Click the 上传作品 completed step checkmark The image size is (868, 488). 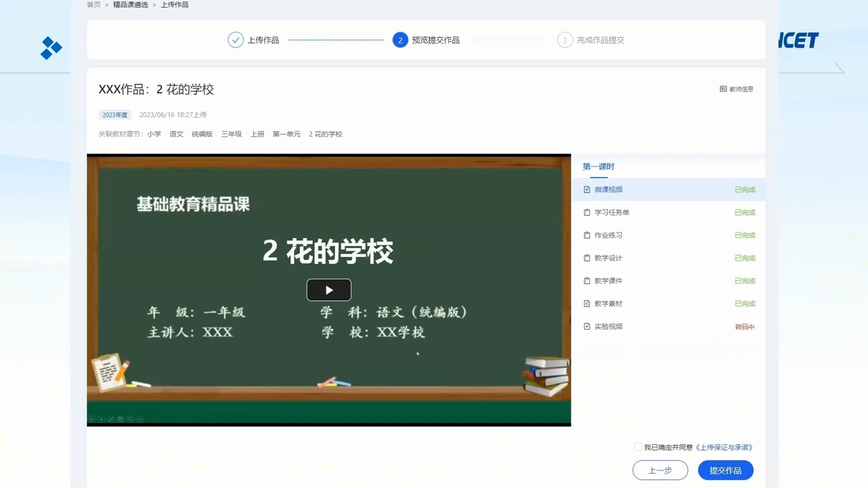pyautogui.click(x=235, y=40)
